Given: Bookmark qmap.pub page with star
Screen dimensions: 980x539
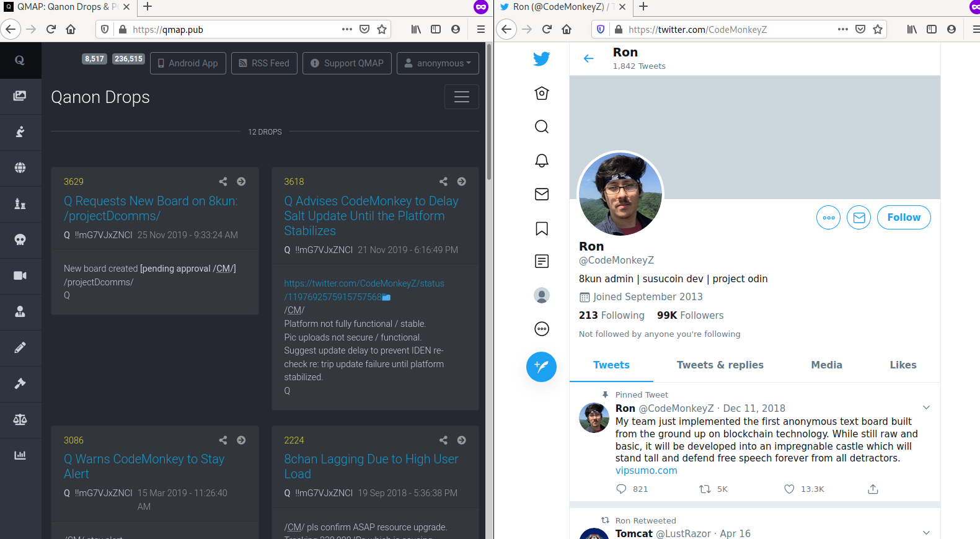Looking at the screenshot, I should coord(382,29).
